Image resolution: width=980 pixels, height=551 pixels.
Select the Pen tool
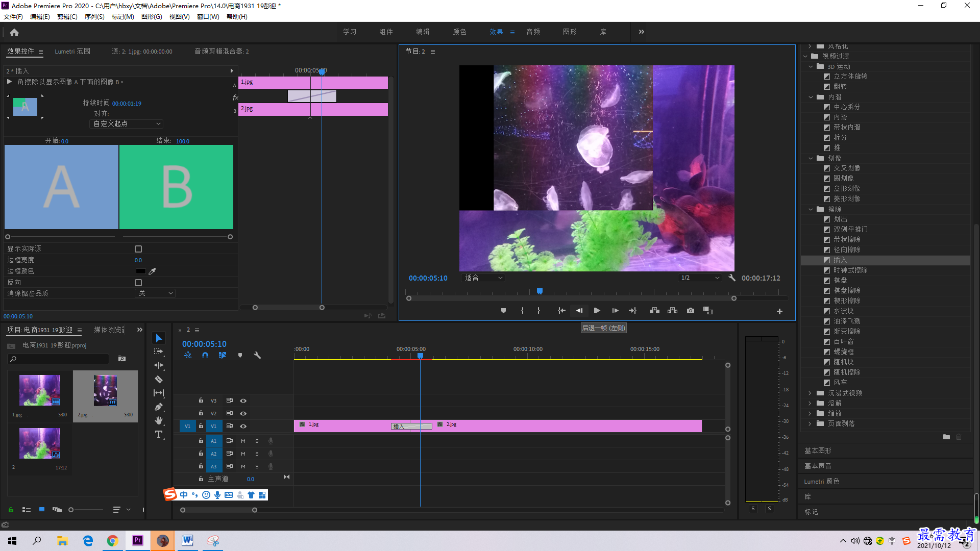point(159,407)
